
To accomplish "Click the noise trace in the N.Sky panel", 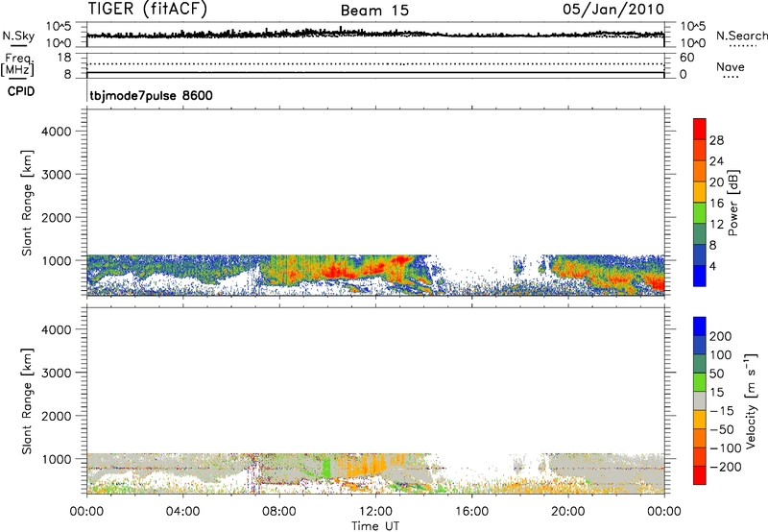I will [375, 34].
